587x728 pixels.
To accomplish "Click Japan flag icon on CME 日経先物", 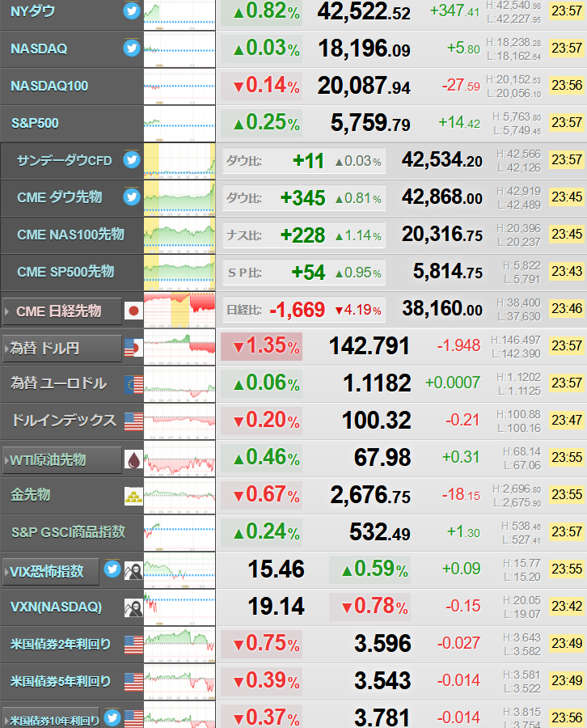I will (133, 311).
